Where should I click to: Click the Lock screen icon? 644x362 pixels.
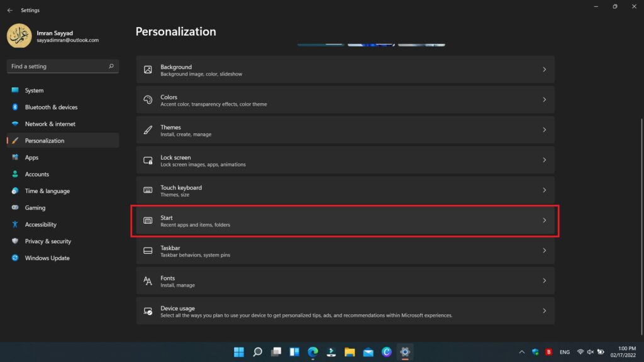tap(148, 160)
